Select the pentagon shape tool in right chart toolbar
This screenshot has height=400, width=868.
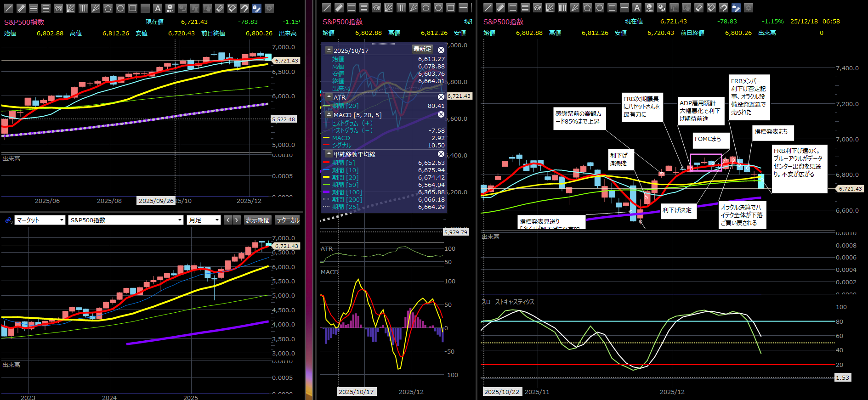coord(587,8)
